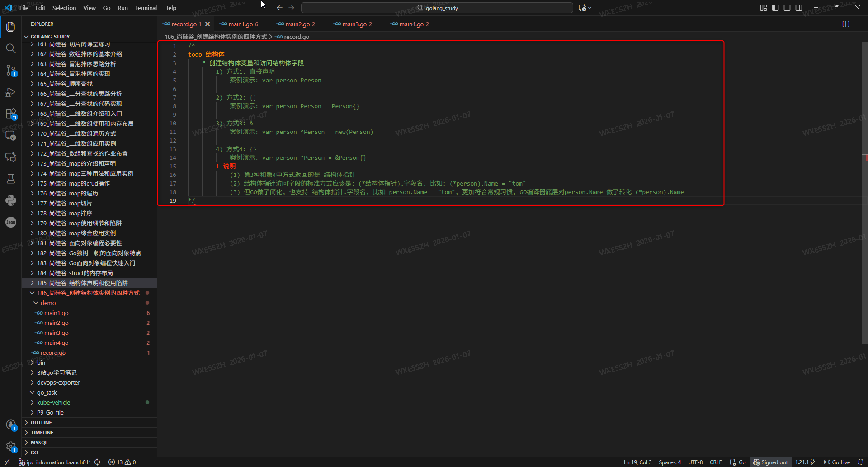Expand the GO section in the sidebar
The width and height of the screenshot is (868, 467).
click(x=89, y=453)
